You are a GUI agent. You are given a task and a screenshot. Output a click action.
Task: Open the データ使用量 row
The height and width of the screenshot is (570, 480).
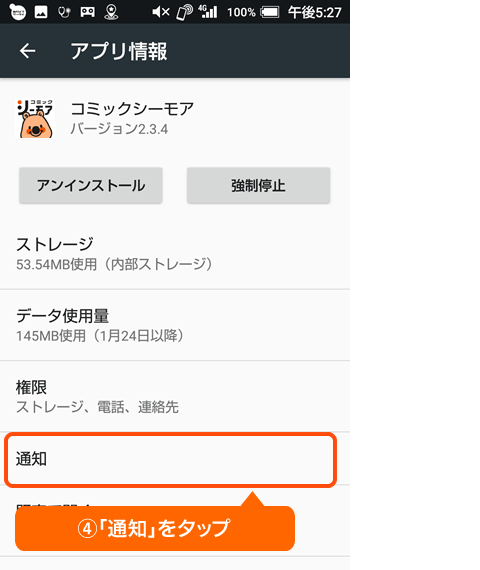pos(175,325)
